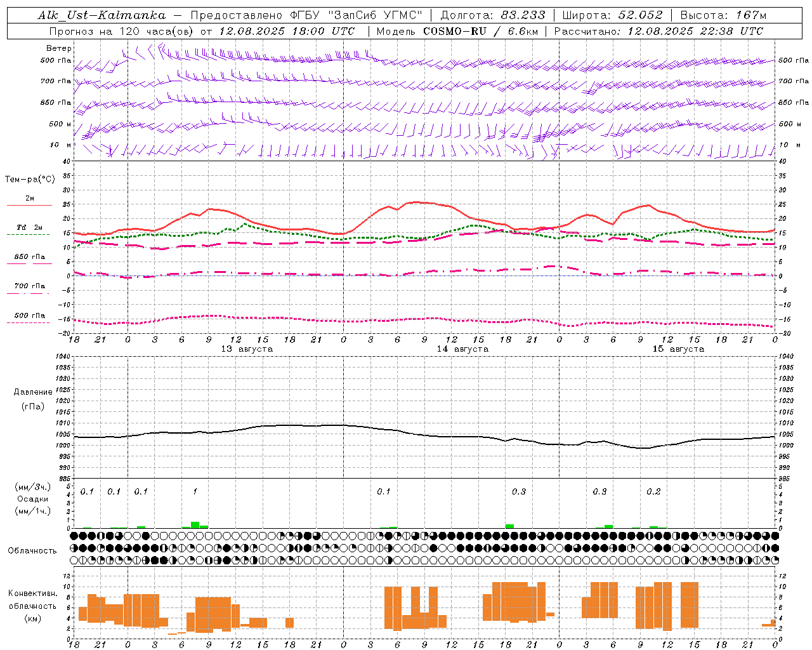Click the precipitation value '1' on 13 August
812x650 pixels.
coord(195,491)
